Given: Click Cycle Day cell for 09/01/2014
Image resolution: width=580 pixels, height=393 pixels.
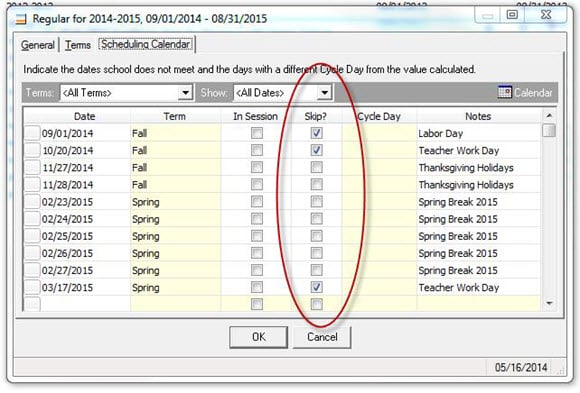Looking at the screenshot, I should pyautogui.click(x=379, y=133).
